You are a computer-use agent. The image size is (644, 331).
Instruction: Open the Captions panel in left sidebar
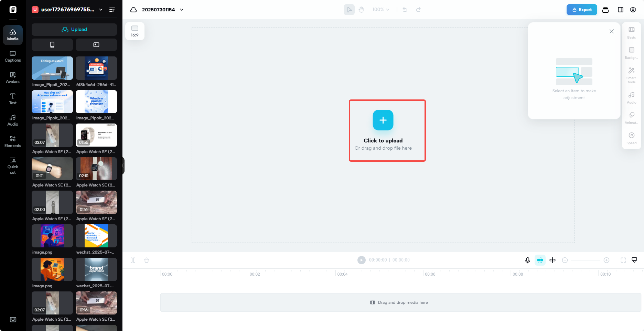(x=13, y=56)
